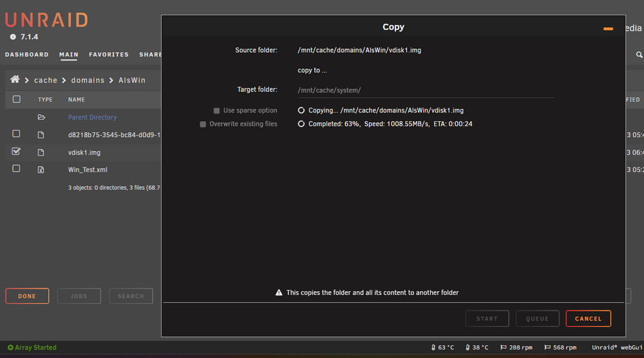Click the file icon in the vdisk1.img row
644x358 pixels.
(x=41, y=153)
